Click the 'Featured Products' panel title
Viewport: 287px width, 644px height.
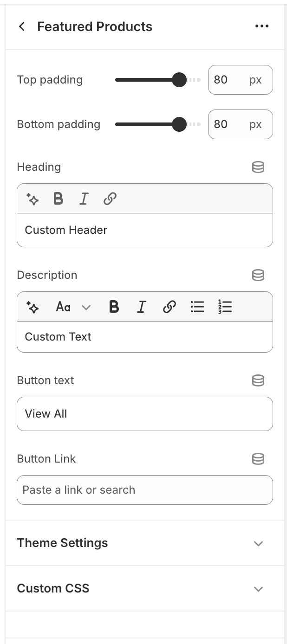95,26
